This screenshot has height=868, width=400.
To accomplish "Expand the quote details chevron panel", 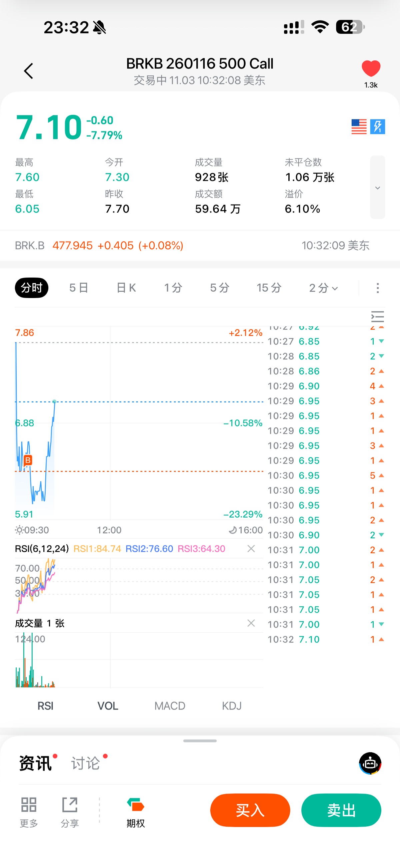I will [377, 187].
